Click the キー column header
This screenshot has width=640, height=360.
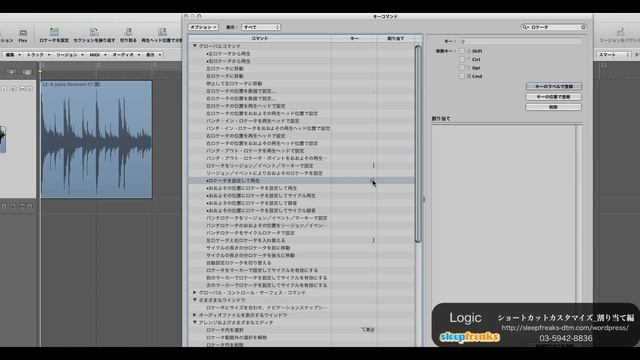[x=354, y=38]
